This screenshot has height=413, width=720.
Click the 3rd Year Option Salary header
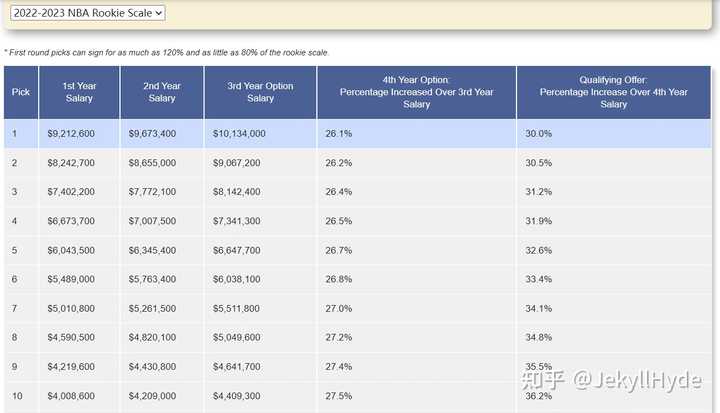260,92
